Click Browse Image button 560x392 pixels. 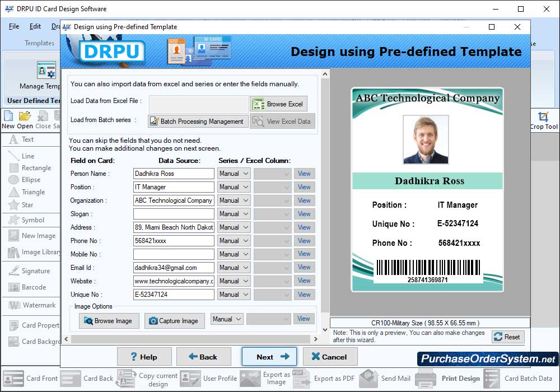(x=108, y=321)
